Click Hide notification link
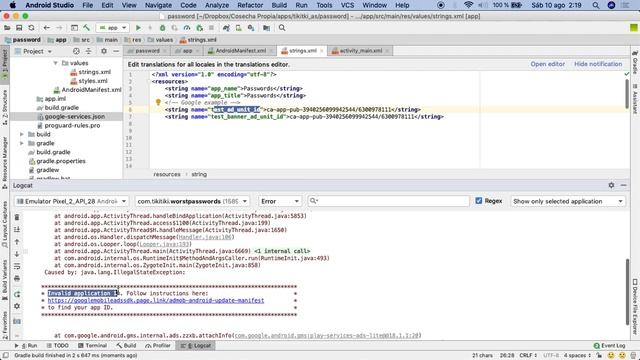 [x=598, y=64]
